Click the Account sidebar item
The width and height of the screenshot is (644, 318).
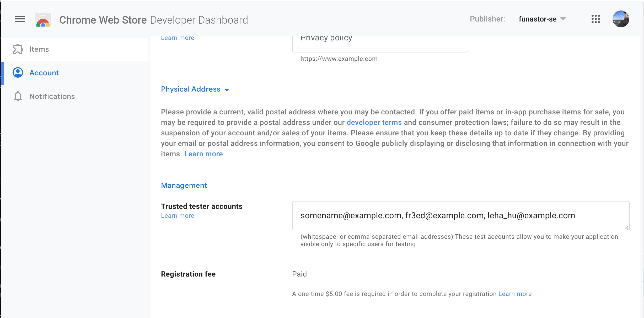coord(44,73)
